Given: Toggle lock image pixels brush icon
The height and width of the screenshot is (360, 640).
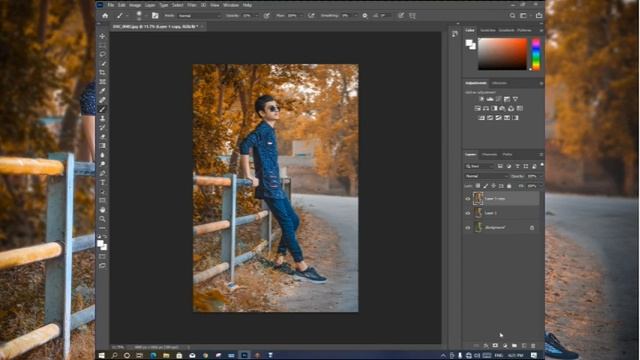Looking at the screenshot, I should click(x=485, y=186).
